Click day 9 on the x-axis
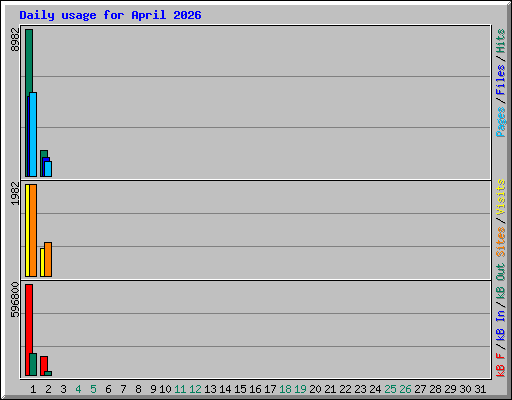The height and width of the screenshot is (400, 512). coord(153,389)
